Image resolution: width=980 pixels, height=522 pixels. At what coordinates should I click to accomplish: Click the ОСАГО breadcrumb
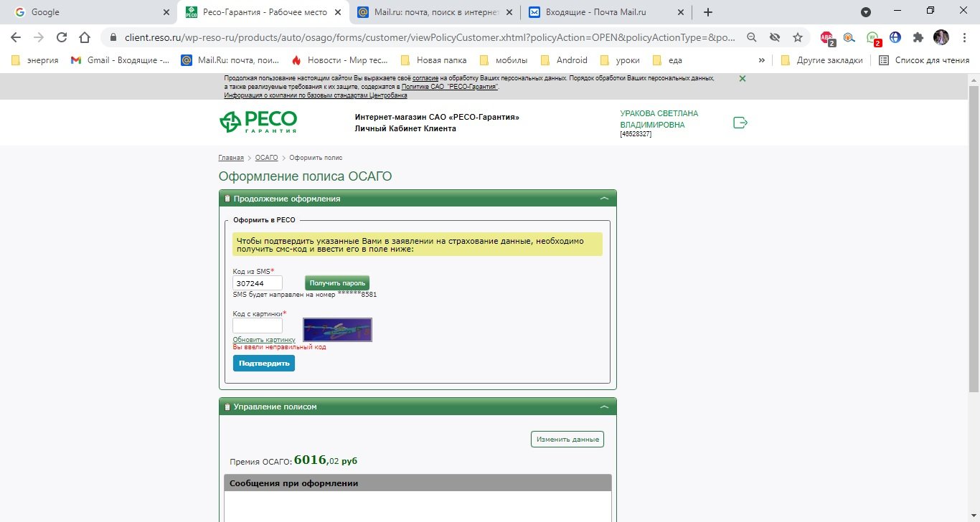tap(266, 158)
